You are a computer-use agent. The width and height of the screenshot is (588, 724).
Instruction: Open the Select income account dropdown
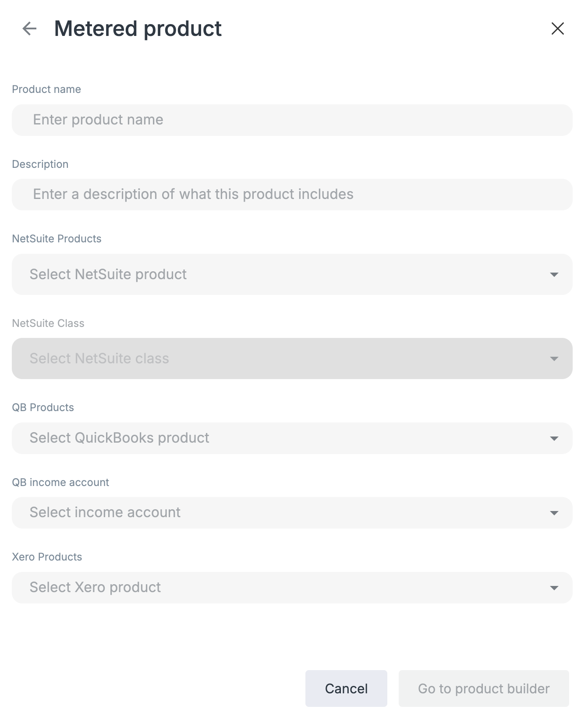(x=292, y=513)
